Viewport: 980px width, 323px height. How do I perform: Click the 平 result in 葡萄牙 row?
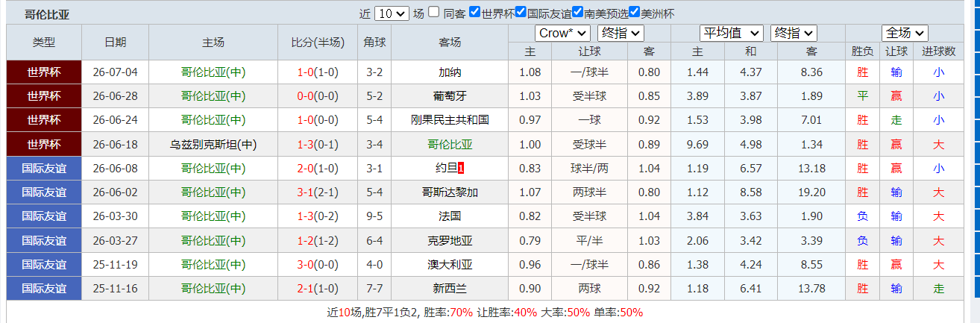(x=863, y=96)
